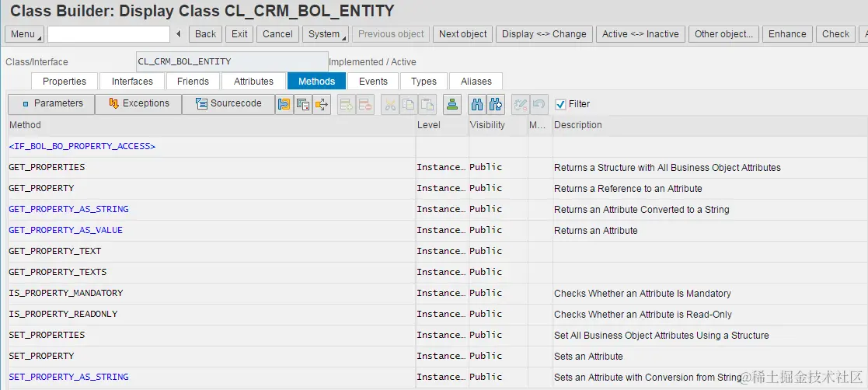
Task: Select the IS_PROPERTY_MANDATORY method
Action: tap(66, 293)
